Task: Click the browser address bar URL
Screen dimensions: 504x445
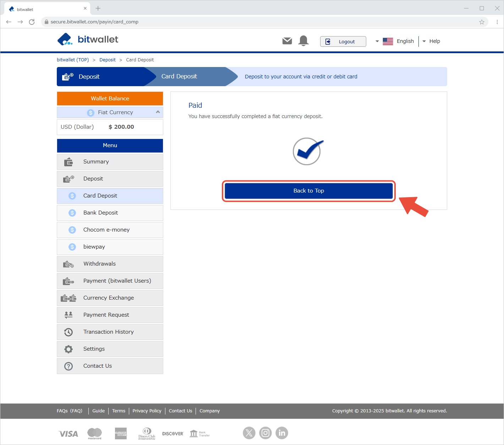Action: [x=94, y=22]
